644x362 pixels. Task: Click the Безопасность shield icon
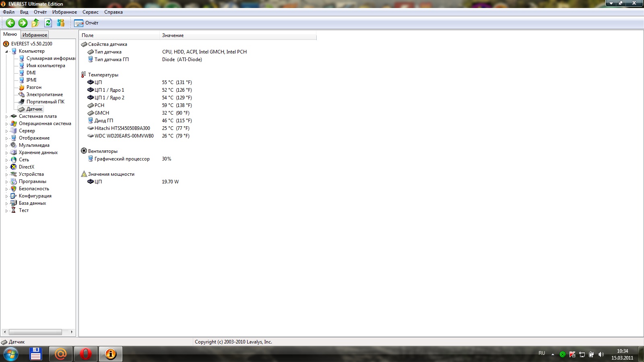(x=14, y=189)
